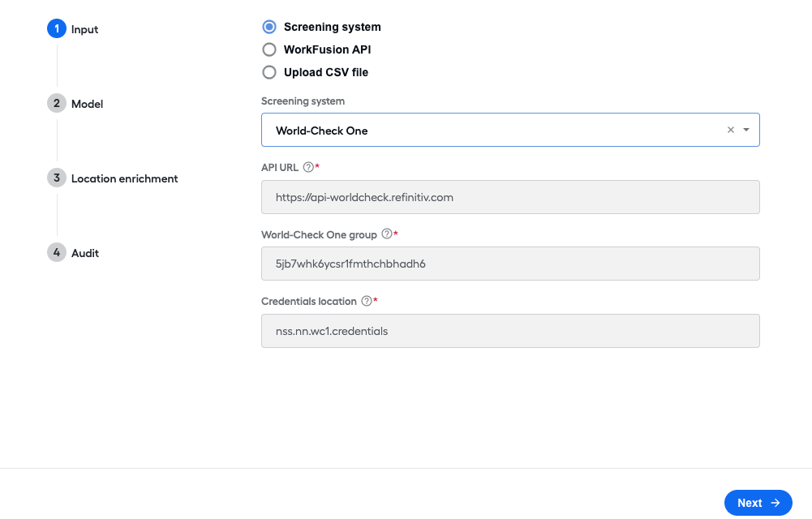Viewport: 812px width, 519px height.
Task: Clear the World-Check One selection
Action: coord(731,130)
